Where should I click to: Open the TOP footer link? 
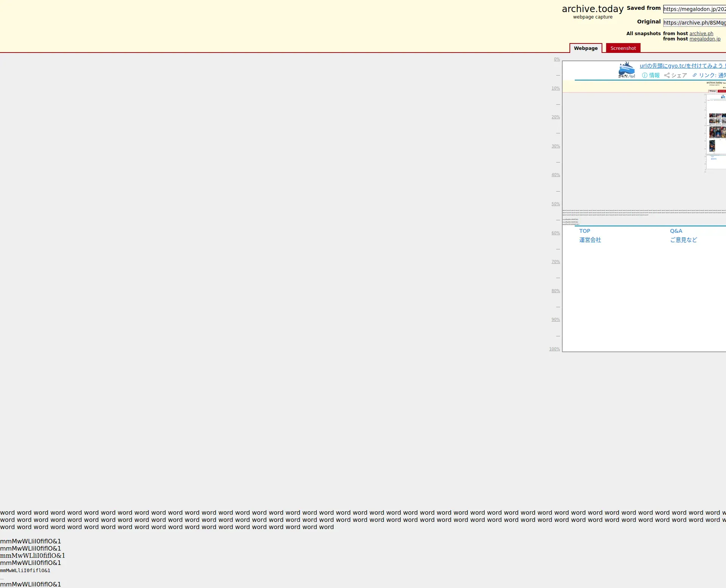[585, 231]
